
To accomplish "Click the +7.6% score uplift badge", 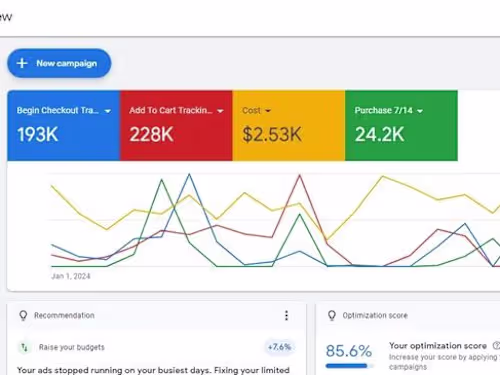I will coord(280,347).
